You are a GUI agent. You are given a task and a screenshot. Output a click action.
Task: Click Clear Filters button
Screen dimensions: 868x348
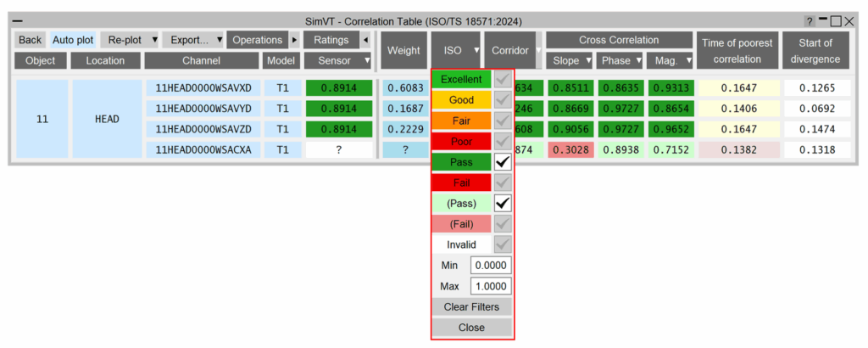point(471,306)
